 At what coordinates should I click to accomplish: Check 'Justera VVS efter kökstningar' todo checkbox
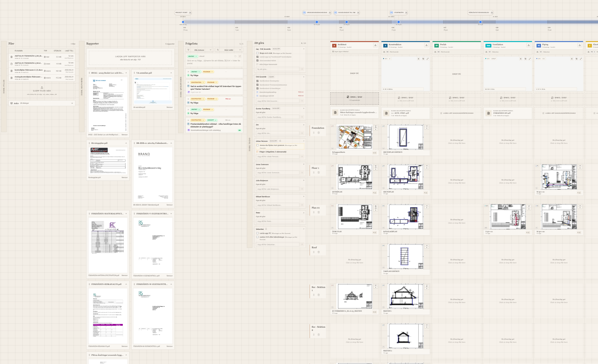coord(258,237)
